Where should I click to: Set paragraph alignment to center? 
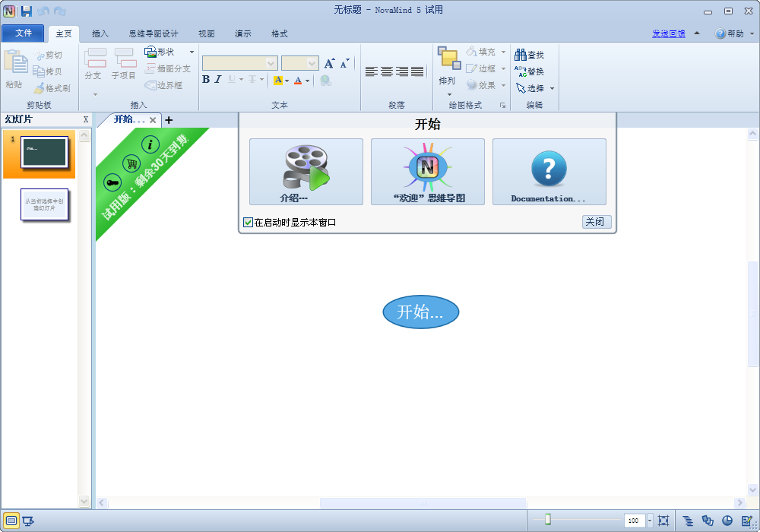pyautogui.click(x=387, y=71)
